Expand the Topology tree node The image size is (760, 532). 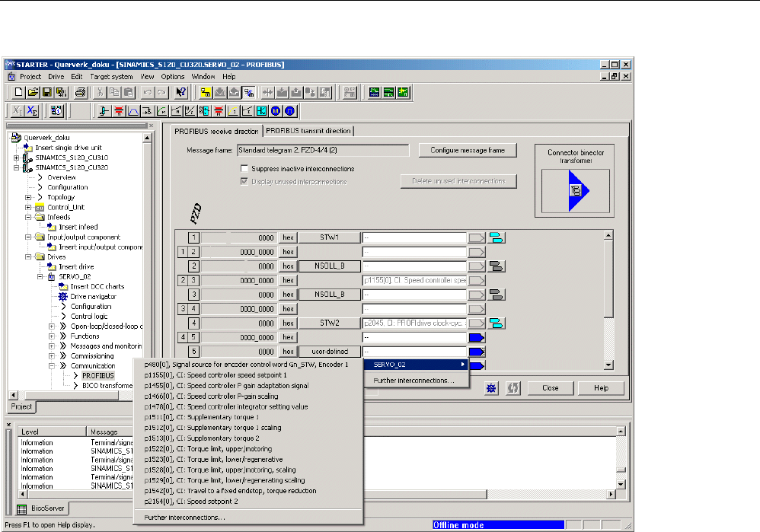tap(28, 197)
